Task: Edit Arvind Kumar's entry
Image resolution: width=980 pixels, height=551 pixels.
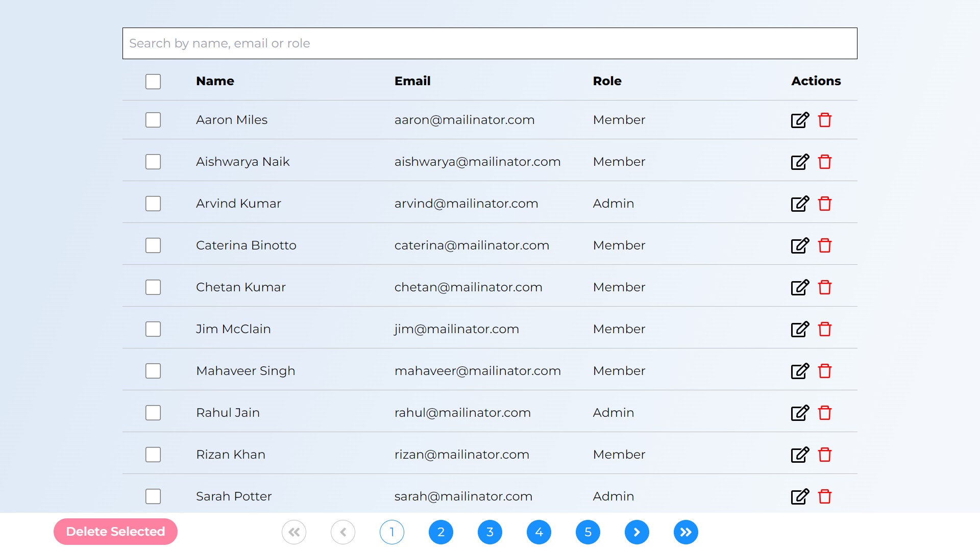Action: pos(799,204)
